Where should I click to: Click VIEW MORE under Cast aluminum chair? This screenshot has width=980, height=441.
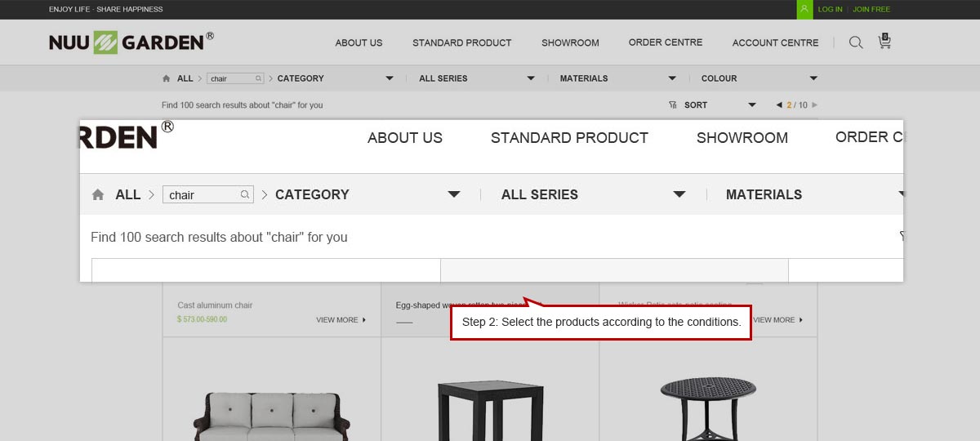(341, 320)
